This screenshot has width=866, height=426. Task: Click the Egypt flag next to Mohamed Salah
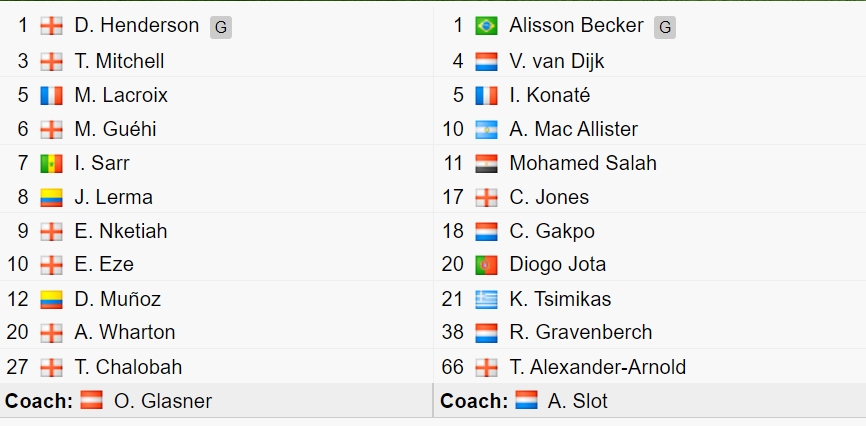click(486, 164)
